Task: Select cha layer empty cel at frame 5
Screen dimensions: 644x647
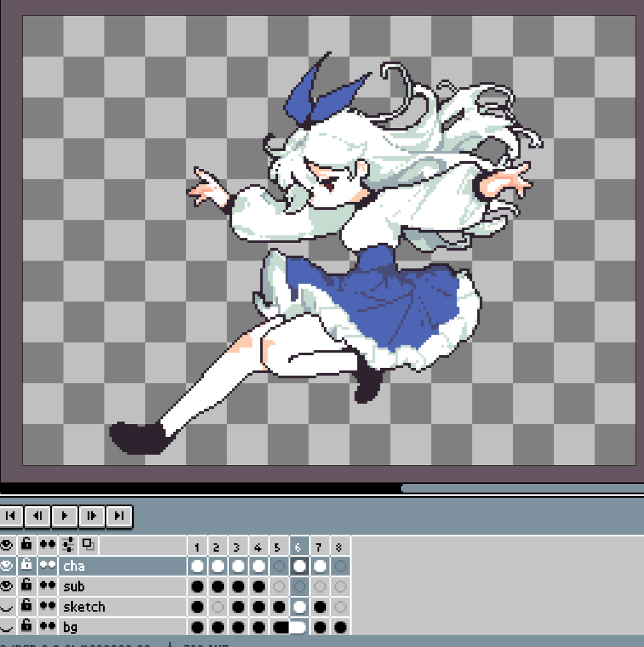Action: pos(279,566)
